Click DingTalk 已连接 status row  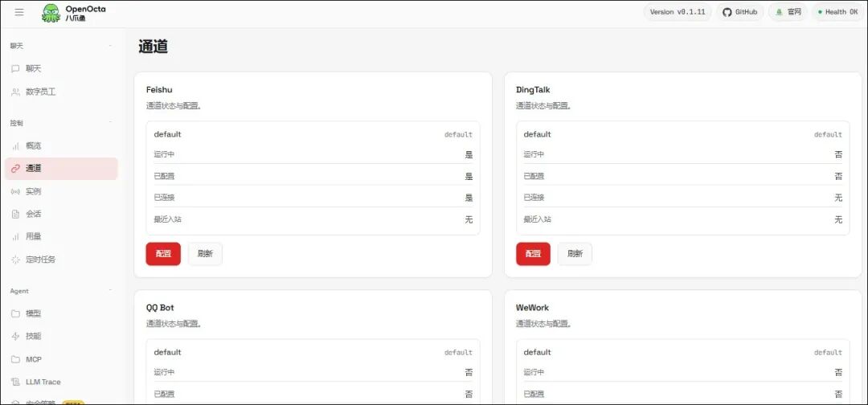click(683, 198)
